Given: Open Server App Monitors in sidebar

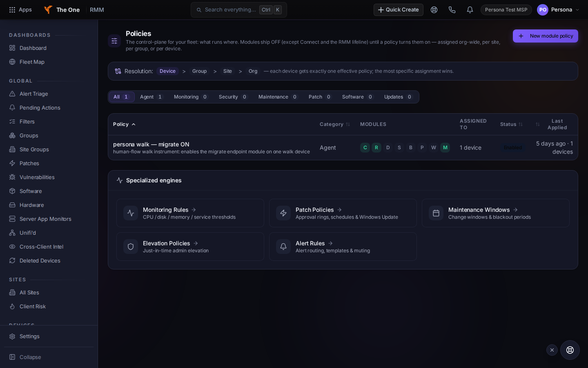Looking at the screenshot, I should (49, 219).
